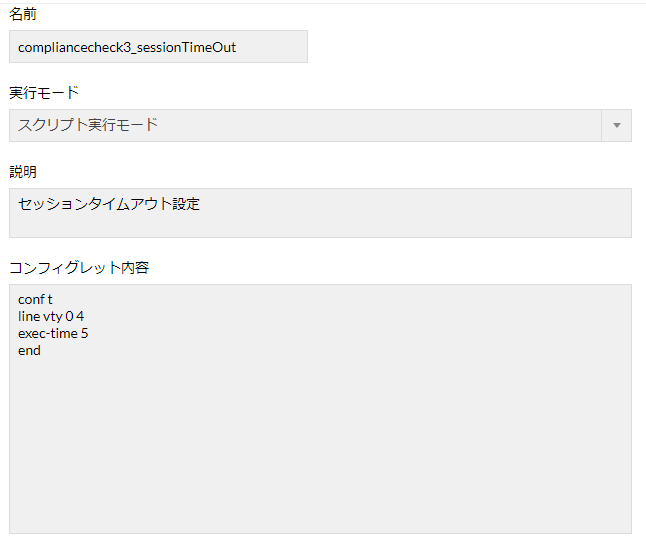Viewport: 646px width, 542px height.
Task: Click the "conf t" line in configlet
Action: tap(35, 300)
